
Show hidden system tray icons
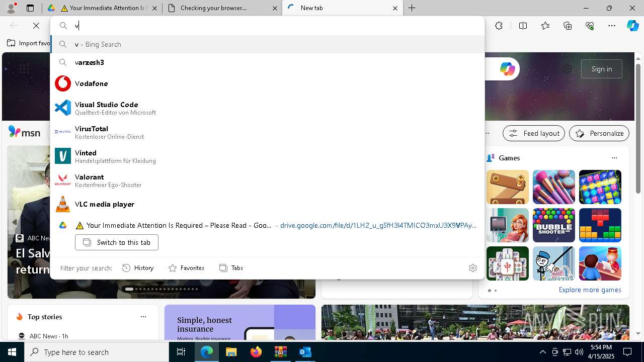[x=542, y=352]
